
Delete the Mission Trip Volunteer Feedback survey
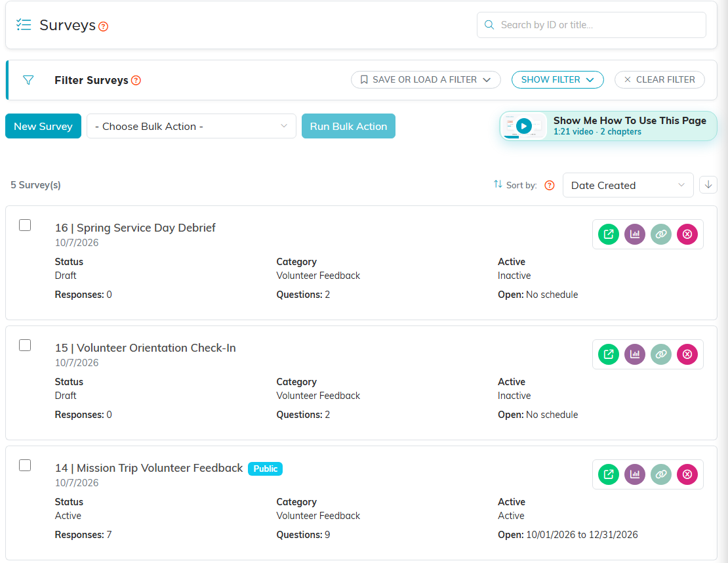coord(687,474)
